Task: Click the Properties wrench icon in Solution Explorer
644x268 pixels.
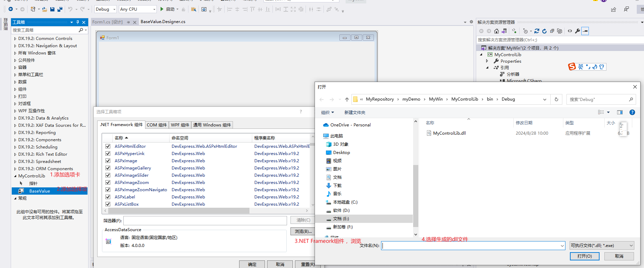Action: coord(577,31)
